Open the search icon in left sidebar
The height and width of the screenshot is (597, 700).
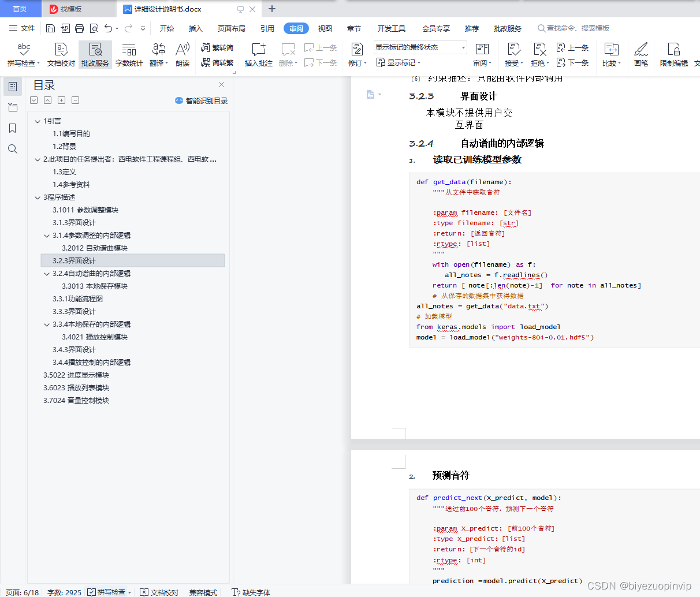[13, 149]
